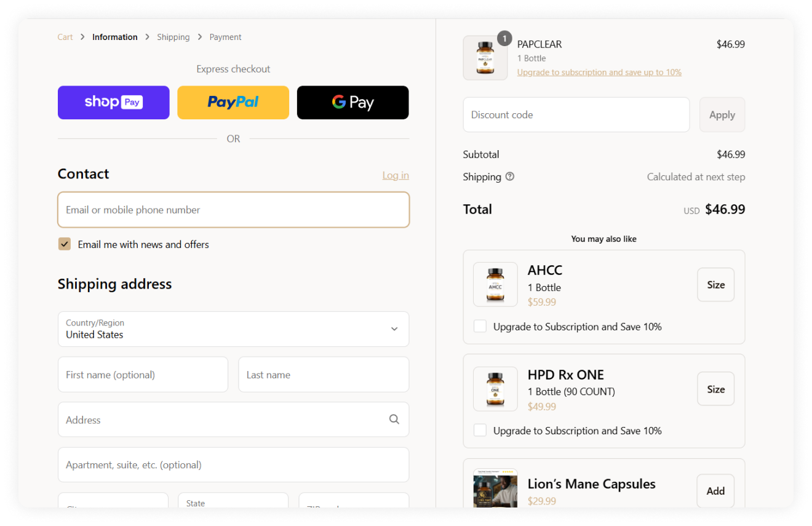Uncheck Email me with news and offers
This screenshot has height=526, width=812.
coord(65,244)
